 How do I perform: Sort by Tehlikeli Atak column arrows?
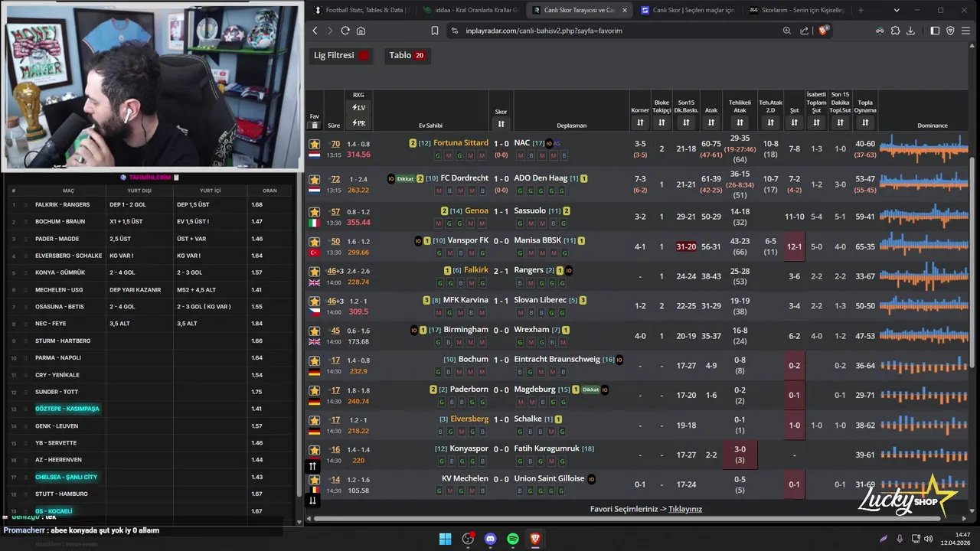point(740,122)
